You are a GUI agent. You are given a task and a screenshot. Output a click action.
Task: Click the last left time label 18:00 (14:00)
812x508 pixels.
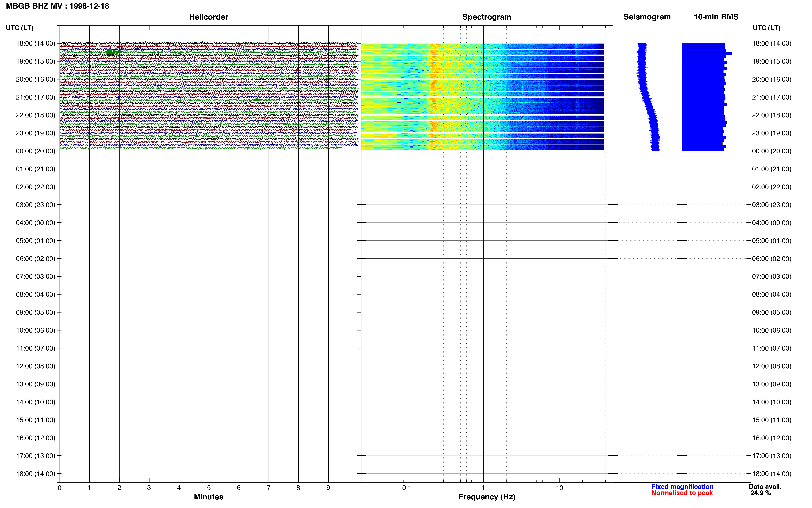[36, 474]
